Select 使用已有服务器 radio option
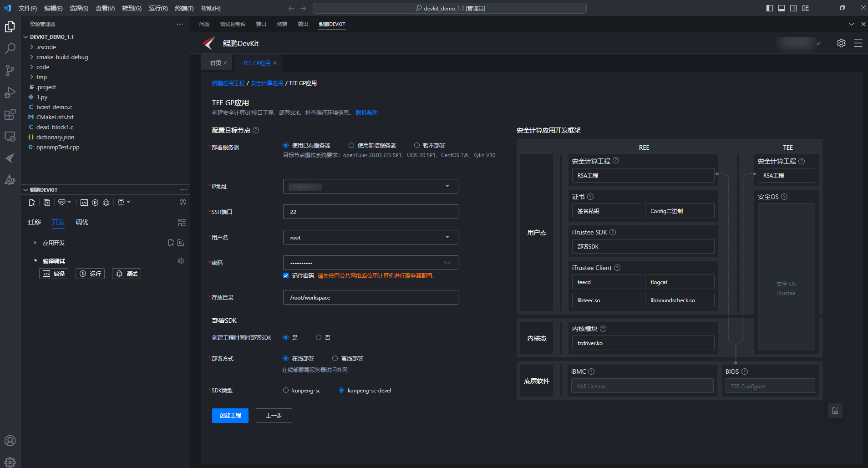Image resolution: width=868 pixels, height=468 pixels. click(x=286, y=145)
